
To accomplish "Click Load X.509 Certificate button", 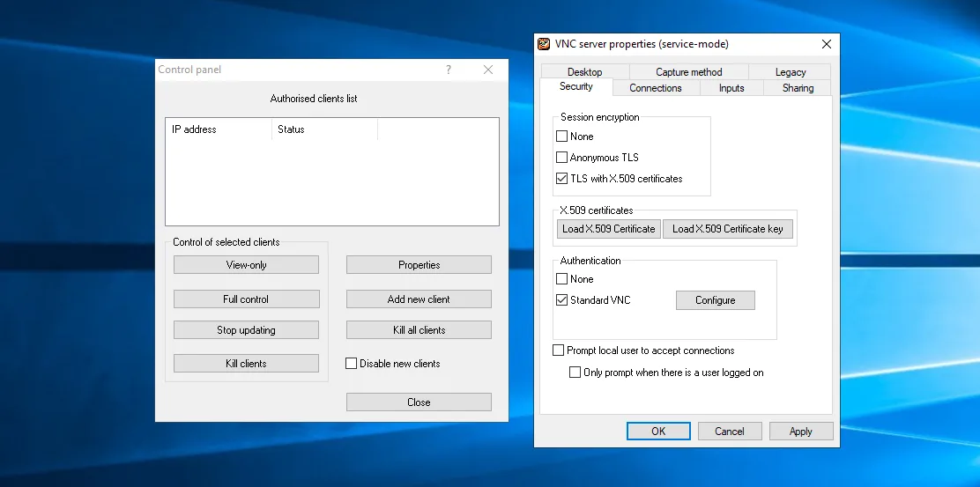I will point(608,228).
